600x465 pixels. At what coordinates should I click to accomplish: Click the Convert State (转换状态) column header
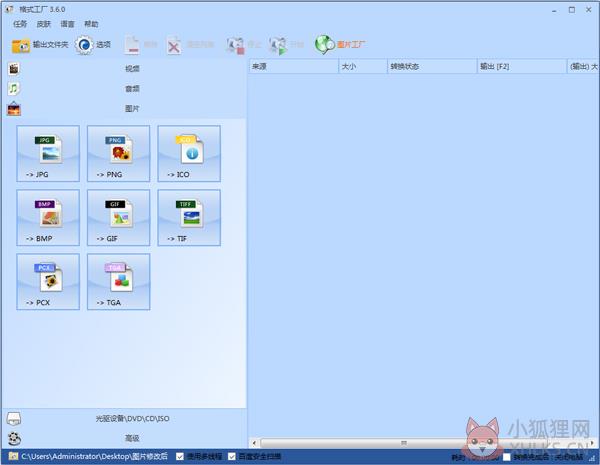pos(432,67)
